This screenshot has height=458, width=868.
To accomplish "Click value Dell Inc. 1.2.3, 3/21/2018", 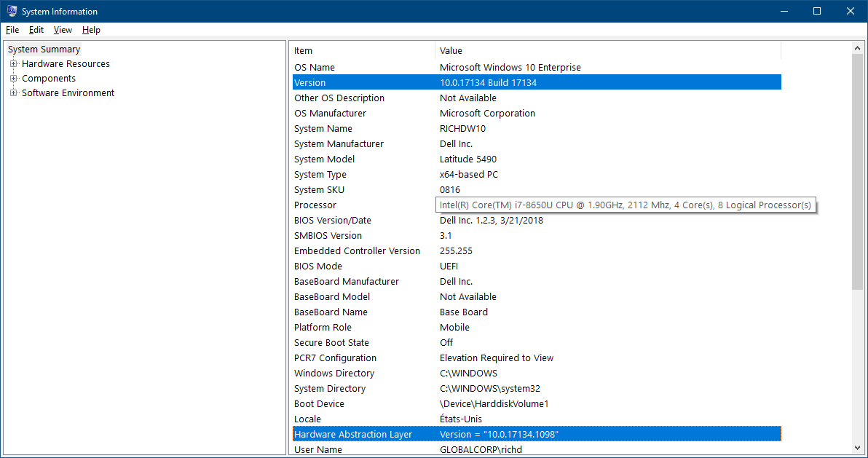I will [492, 221].
